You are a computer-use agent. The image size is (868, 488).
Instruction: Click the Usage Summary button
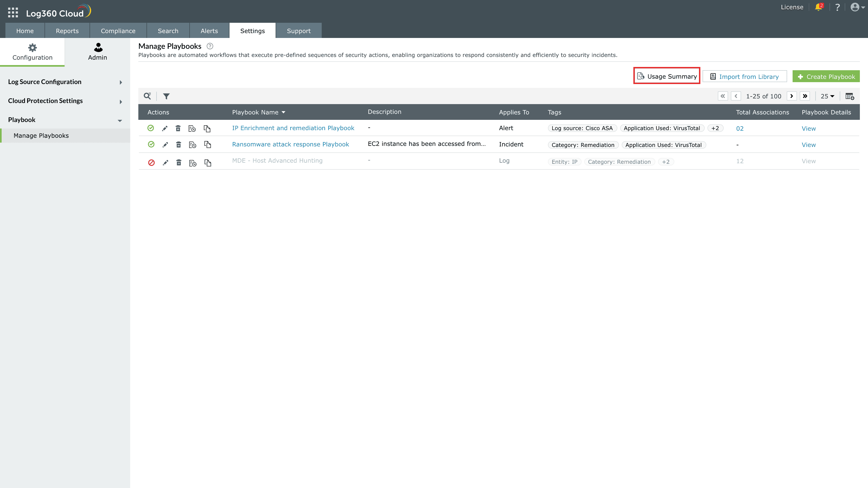coord(667,76)
